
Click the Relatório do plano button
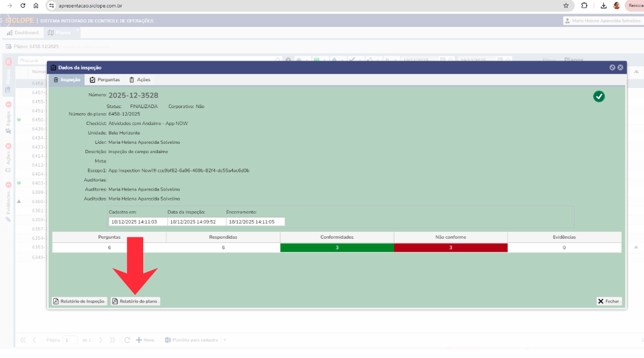(x=135, y=301)
